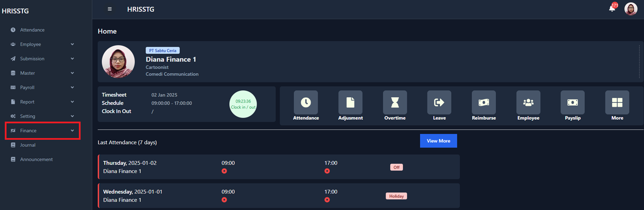Toggle the hamburger menu in top bar
644x210 pixels.
110,9
